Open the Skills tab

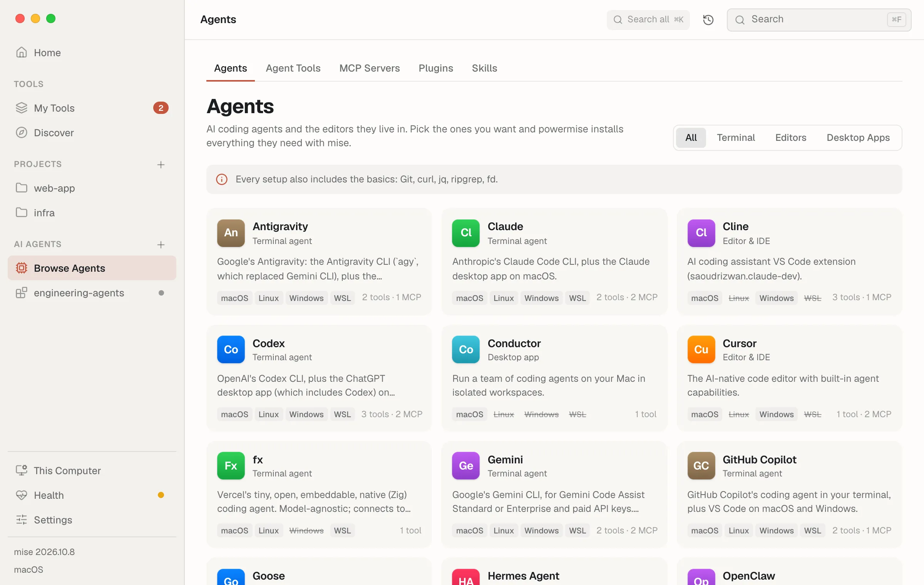coord(484,68)
